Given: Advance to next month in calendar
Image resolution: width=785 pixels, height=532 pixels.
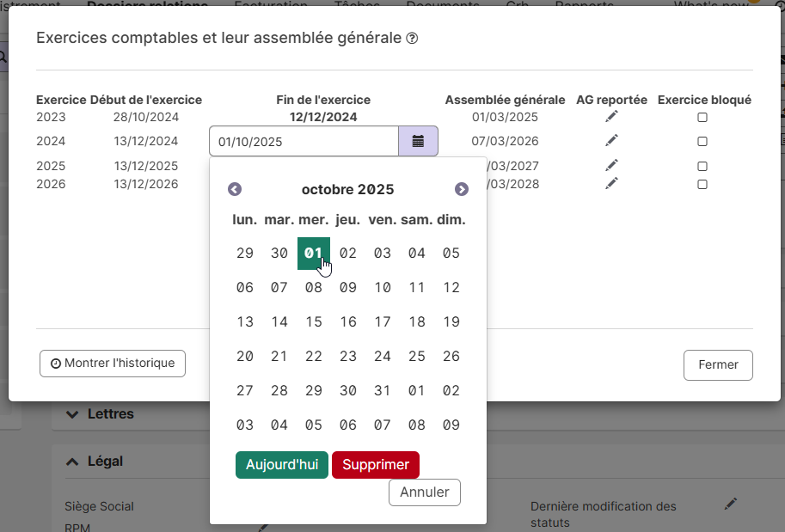Looking at the screenshot, I should tap(462, 189).
